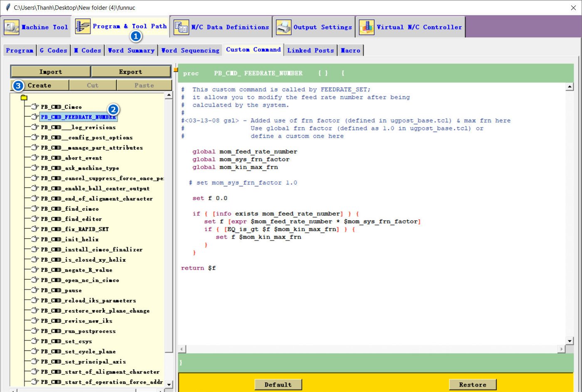This screenshot has height=392, width=582.
Task: Select PB_CMD_negate_R_value
Action: tap(76, 270)
